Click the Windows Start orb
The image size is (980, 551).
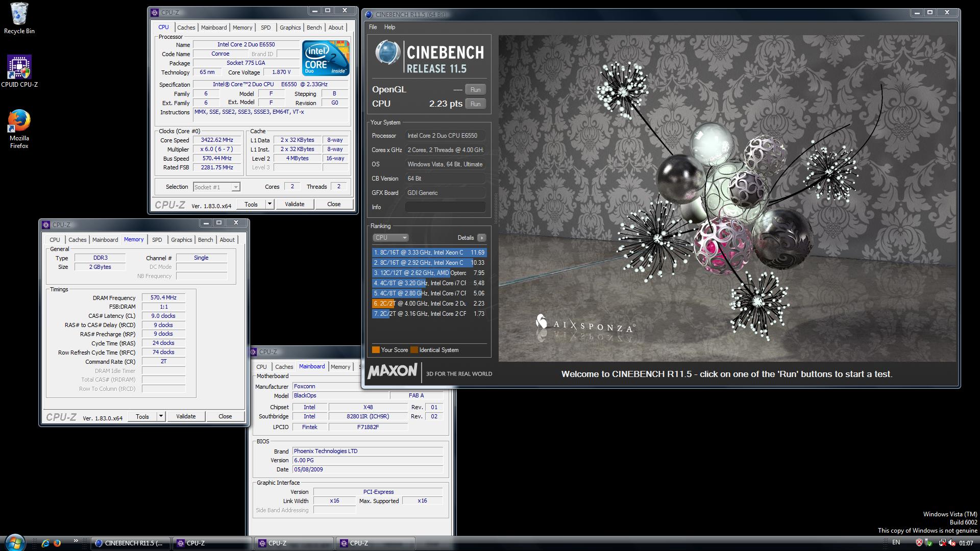point(14,543)
